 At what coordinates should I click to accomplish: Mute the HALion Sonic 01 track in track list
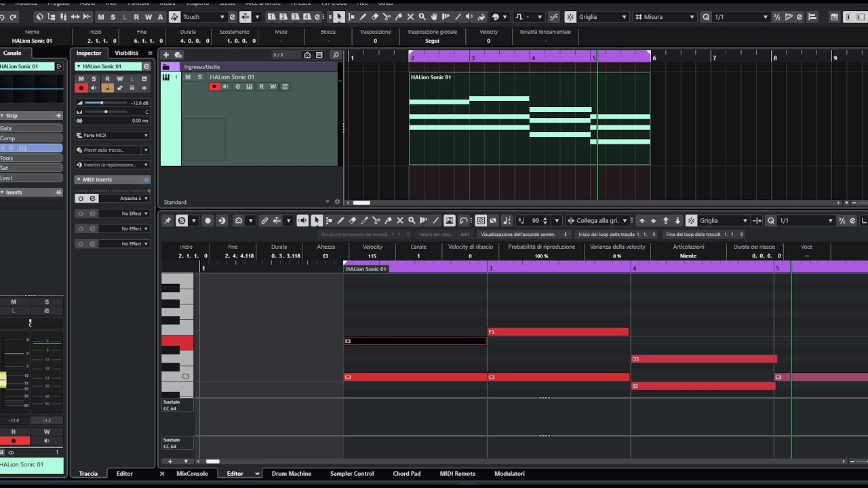188,77
